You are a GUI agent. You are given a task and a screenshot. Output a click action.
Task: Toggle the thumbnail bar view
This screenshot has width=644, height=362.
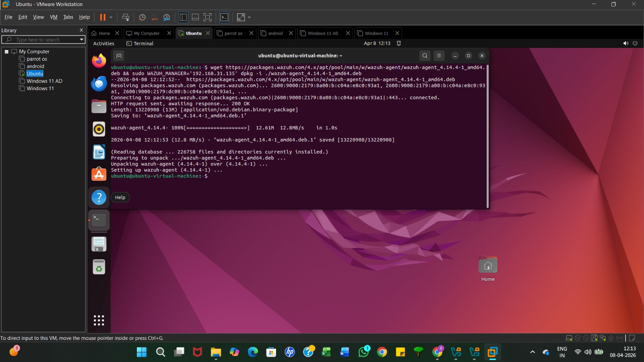pyautogui.click(x=195, y=17)
